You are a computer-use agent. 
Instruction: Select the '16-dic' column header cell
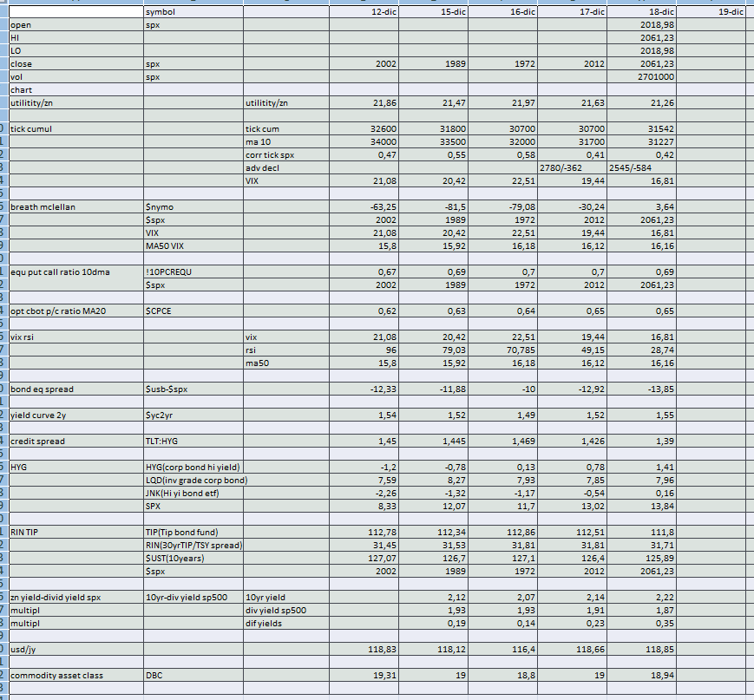(503, 11)
